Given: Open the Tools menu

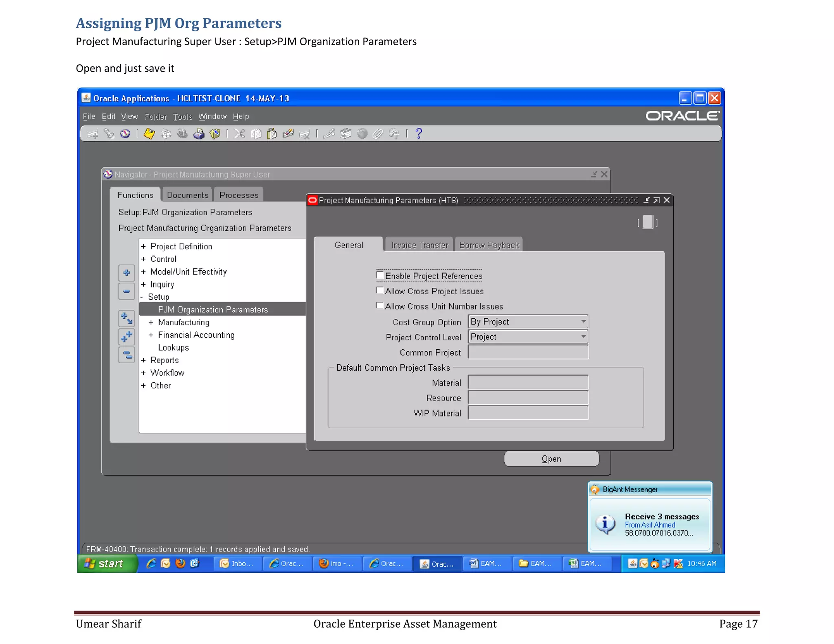Looking at the screenshot, I should (182, 117).
